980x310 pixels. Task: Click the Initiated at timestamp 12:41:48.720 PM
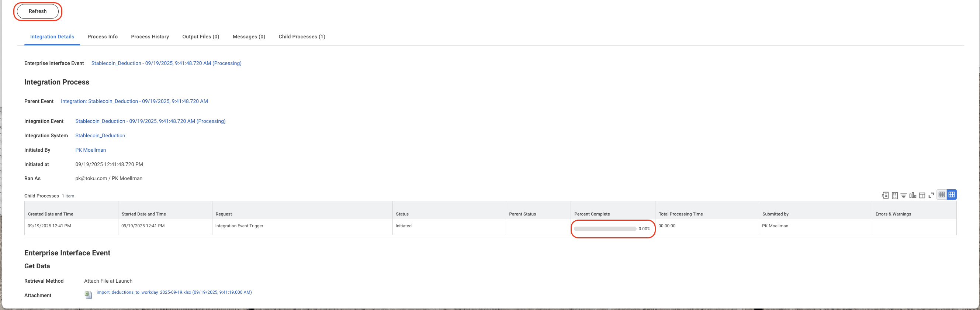point(109,165)
